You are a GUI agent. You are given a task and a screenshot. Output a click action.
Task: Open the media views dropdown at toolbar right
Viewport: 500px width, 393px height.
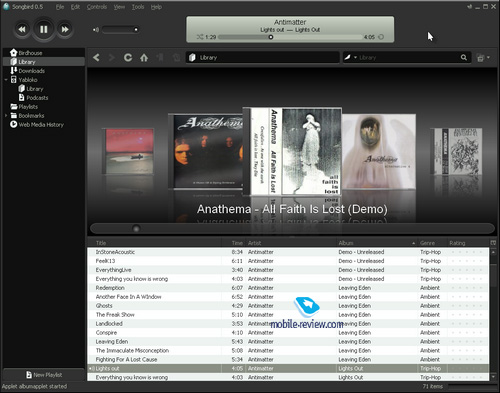point(483,58)
